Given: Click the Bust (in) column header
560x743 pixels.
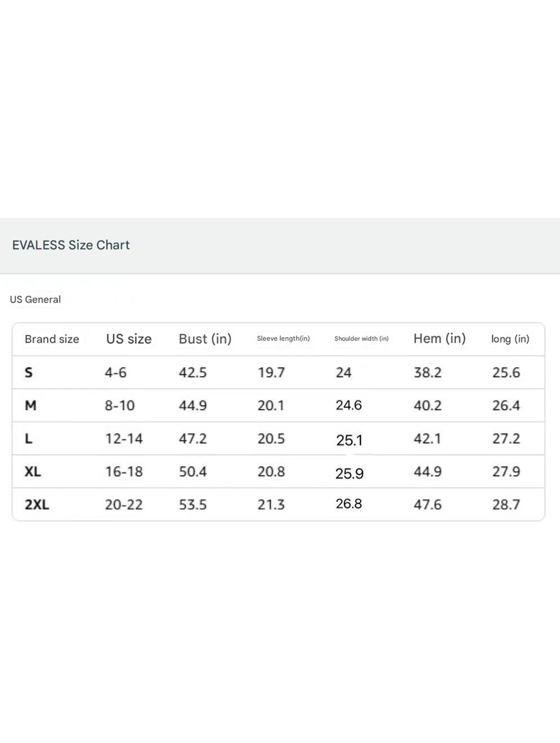Looking at the screenshot, I should click(205, 339).
